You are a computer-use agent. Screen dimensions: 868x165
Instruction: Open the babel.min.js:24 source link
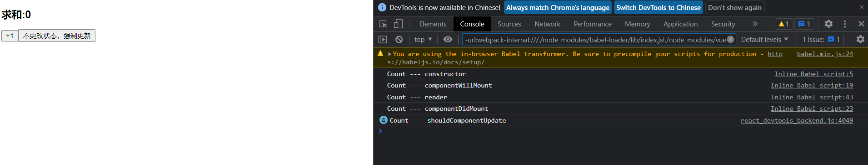click(825, 54)
